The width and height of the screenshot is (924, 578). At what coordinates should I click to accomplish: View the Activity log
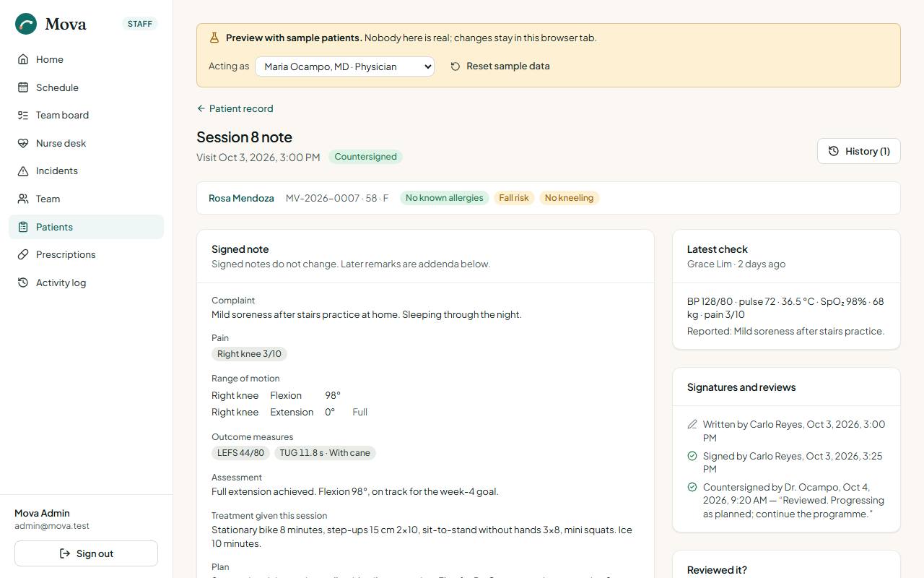86,282
